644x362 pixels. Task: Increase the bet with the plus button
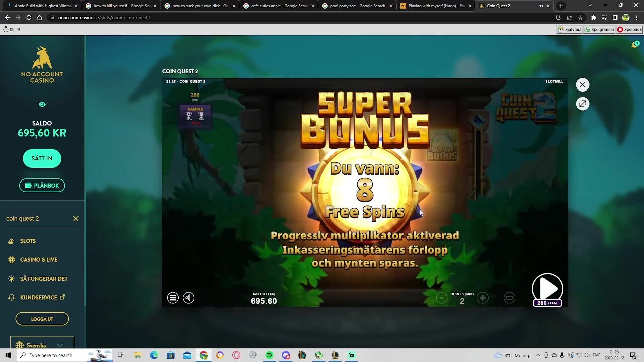[x=482, y=298]
